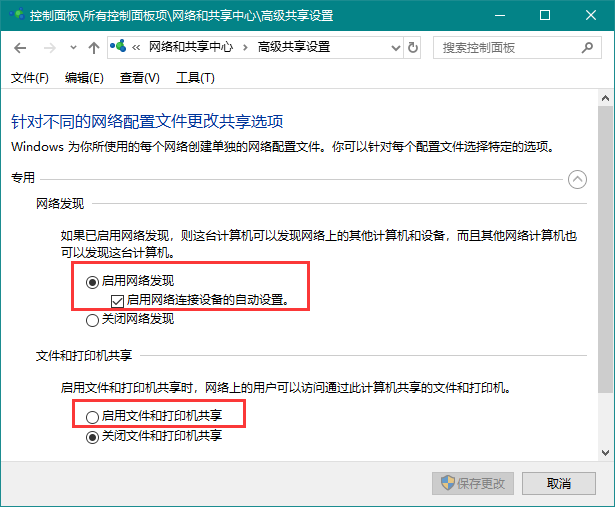This screenshot has width=615, height=507.
Task: Toggle 启用网络连接设备的自动设置 checkbox
Action: (x=117, y=301)
